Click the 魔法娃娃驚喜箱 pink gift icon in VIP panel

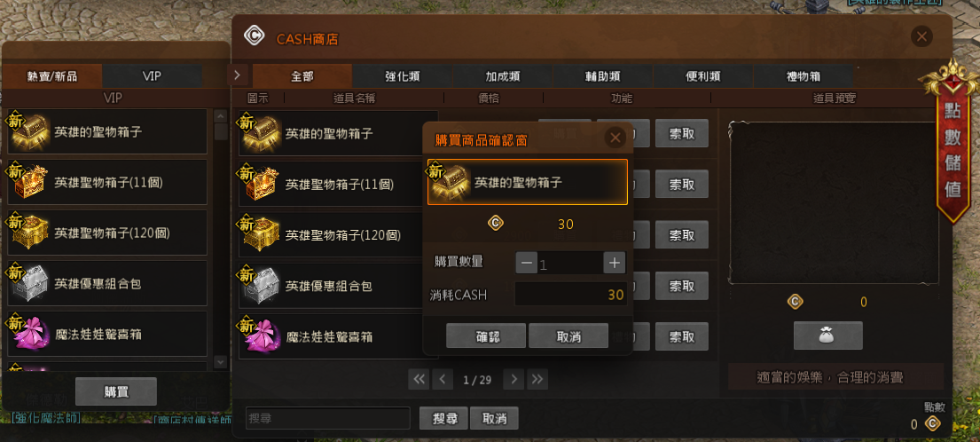[x=28, y=334]
